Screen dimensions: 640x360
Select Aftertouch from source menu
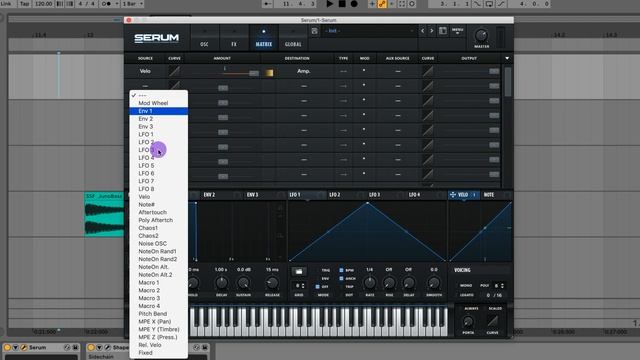(x=158, y=212)
